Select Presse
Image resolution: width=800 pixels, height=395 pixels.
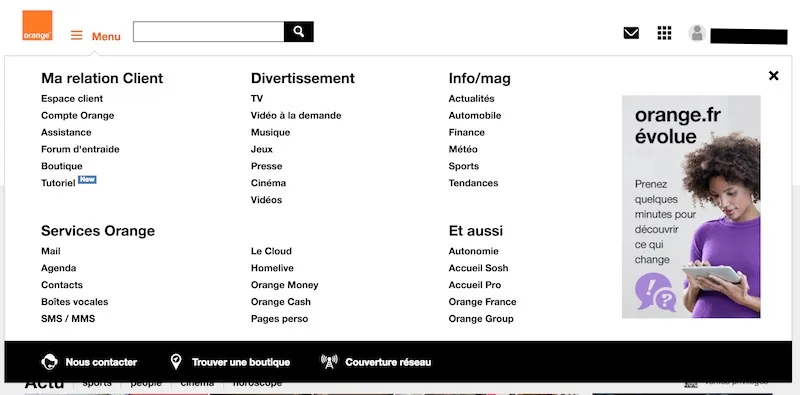[266, 166]
